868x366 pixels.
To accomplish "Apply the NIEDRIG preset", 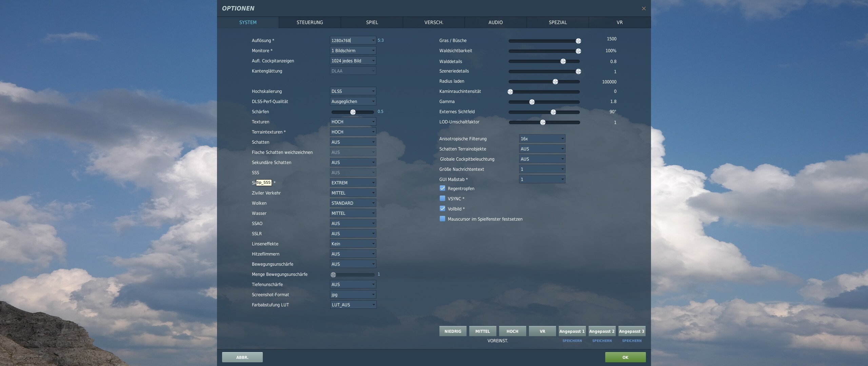I will (453, 331).
